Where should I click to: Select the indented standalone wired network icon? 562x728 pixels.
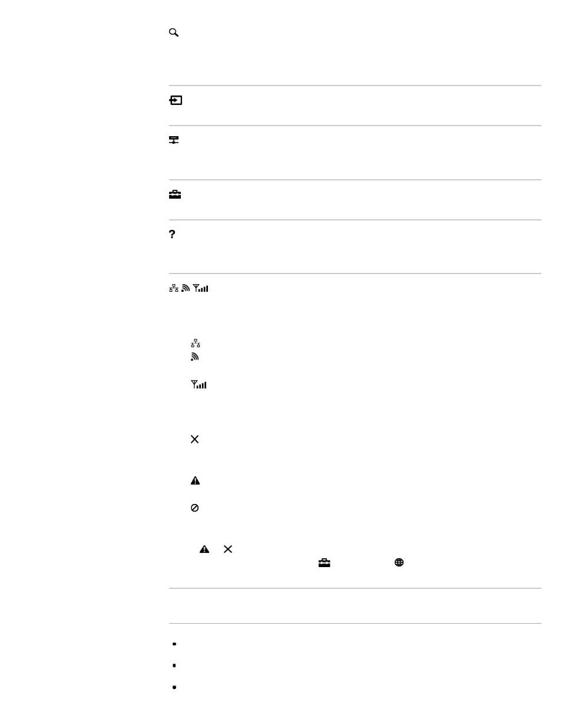(196, 343)
